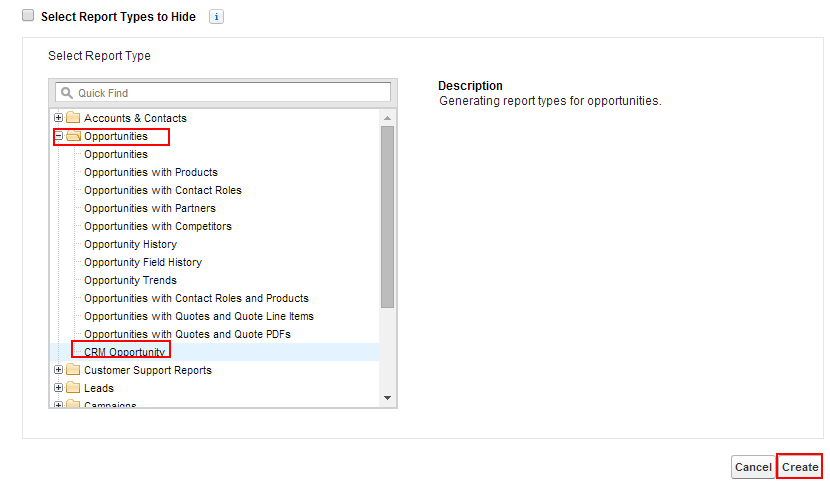Select the Leads folder icon
This screenshot has width=830, height=482.
(x=73, y=387)
